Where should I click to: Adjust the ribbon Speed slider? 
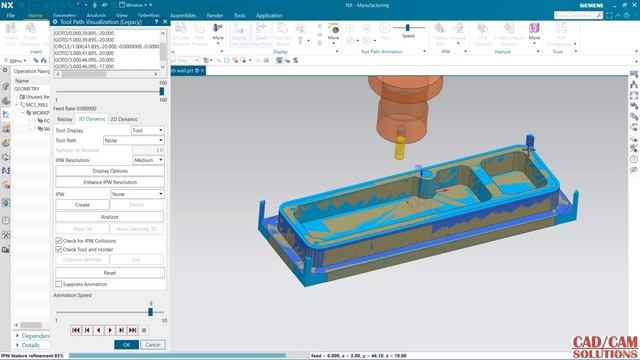(x=407, y=27)
